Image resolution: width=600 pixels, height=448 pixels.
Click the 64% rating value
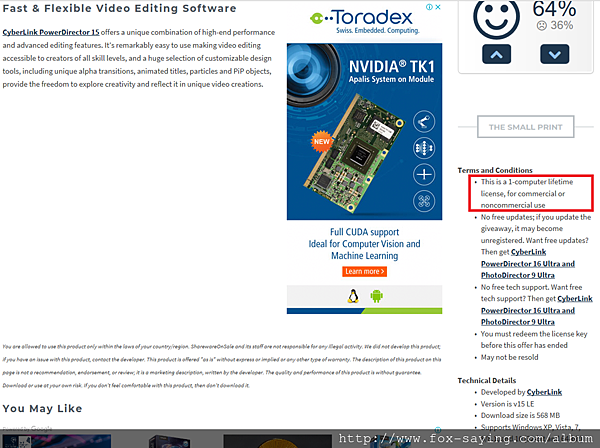coord(554,8)
